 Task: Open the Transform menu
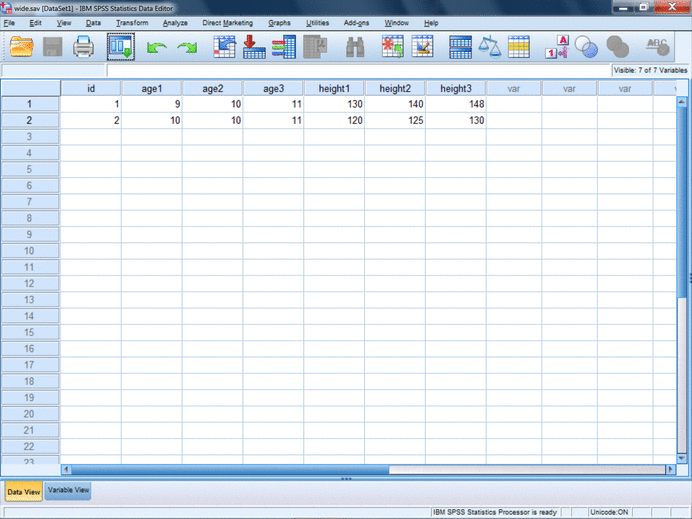(132, 23)
